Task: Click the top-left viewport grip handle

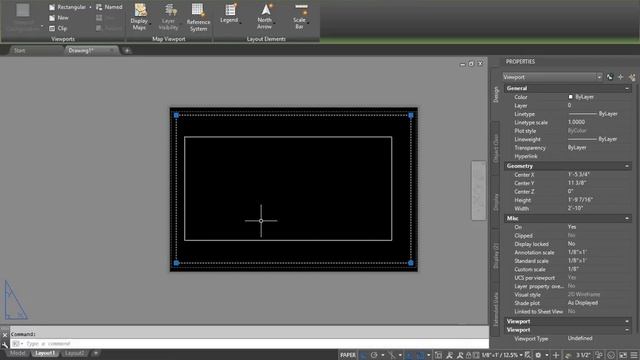Action: coord(176,115)
